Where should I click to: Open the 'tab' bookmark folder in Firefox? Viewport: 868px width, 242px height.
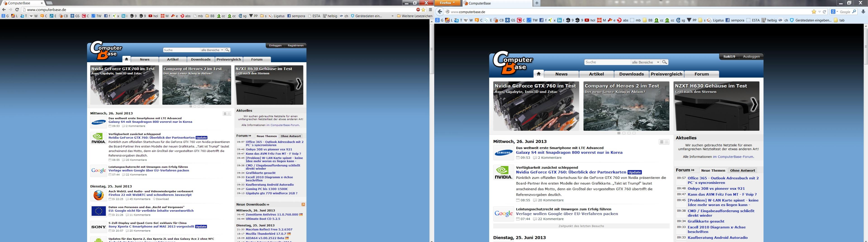point(839,20)
